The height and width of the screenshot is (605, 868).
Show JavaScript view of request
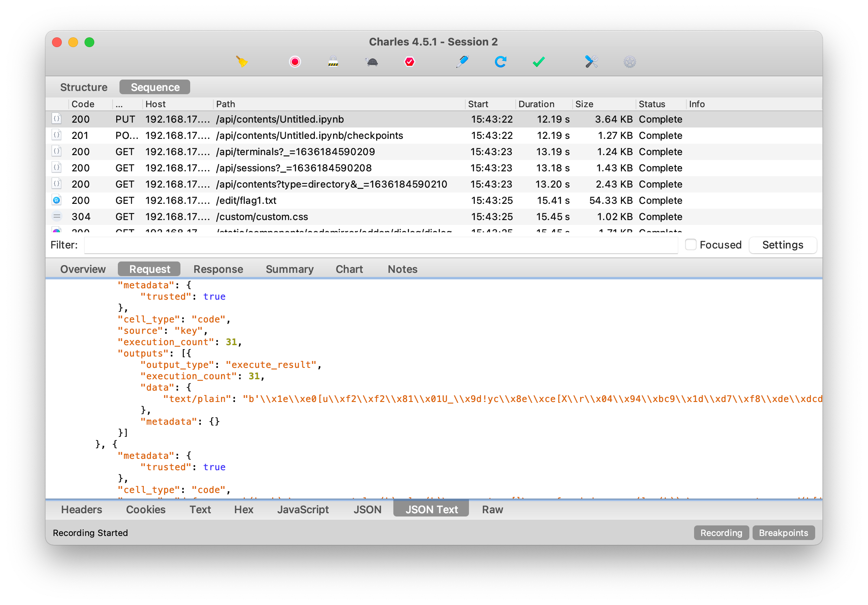coord(303,510)
